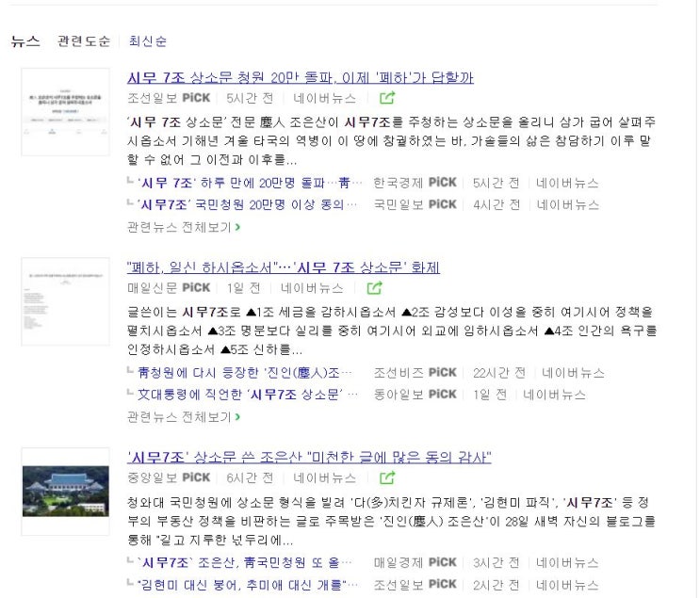Click summary text starting '청와대 국민청원에 상소문'
The image size is (700, 598).
click(392, 521)
